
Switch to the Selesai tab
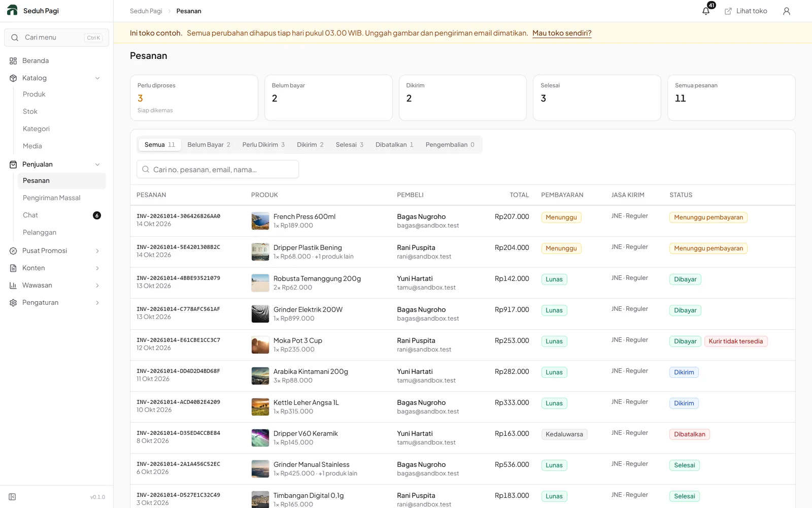(350, 145)
